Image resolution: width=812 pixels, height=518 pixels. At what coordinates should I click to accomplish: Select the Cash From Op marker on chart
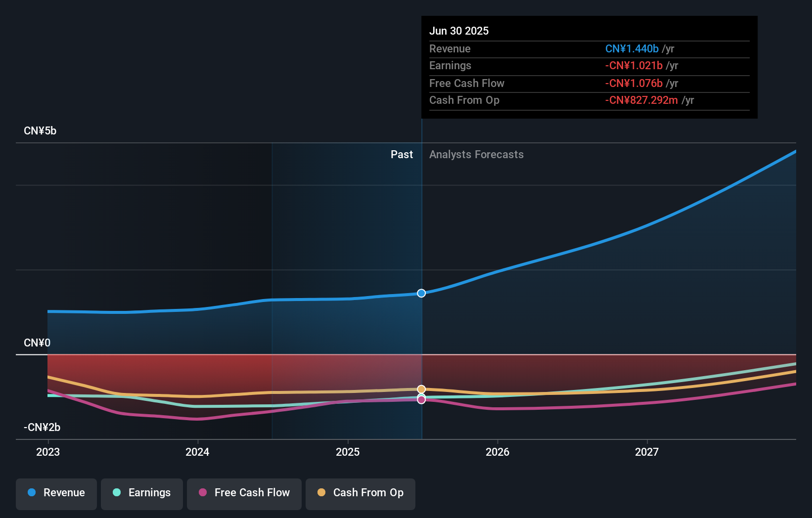tap(421, 389)
